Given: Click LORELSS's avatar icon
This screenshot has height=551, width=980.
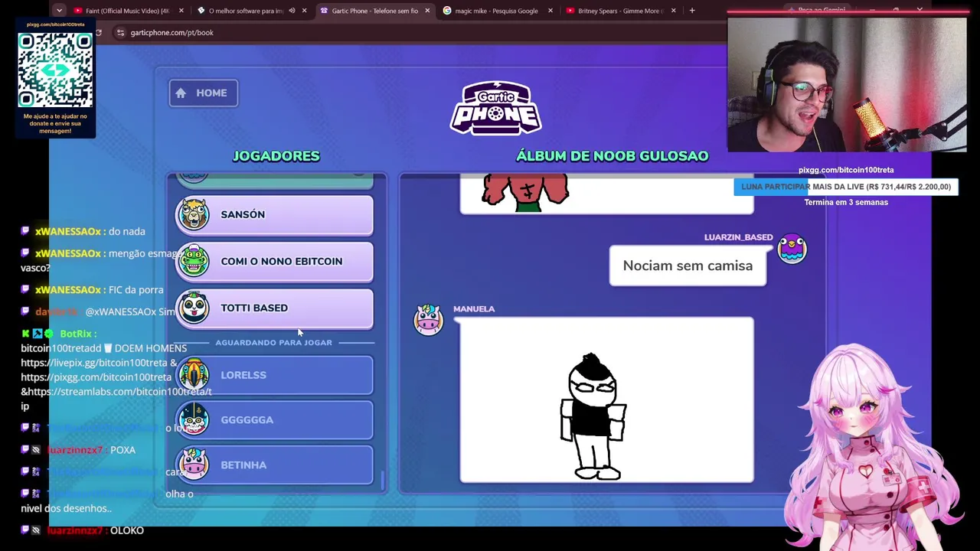Looking at the screenshot, I should [194, 375].
